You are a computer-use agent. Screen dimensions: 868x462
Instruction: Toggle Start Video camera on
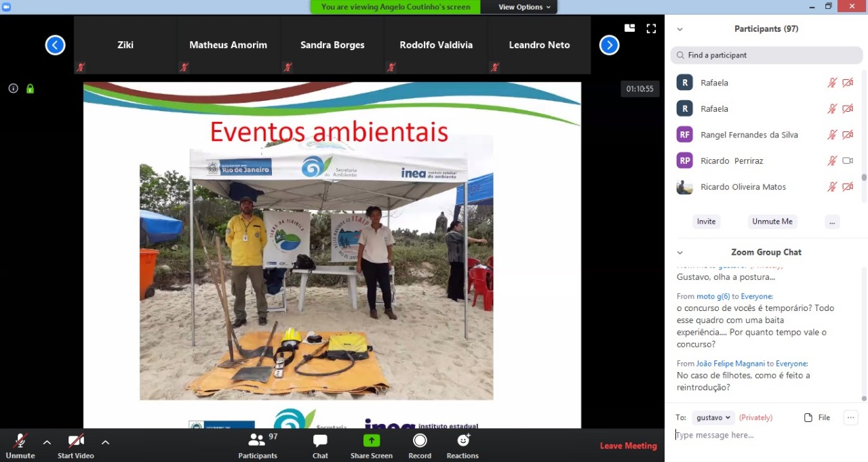(x=76, y=442)
